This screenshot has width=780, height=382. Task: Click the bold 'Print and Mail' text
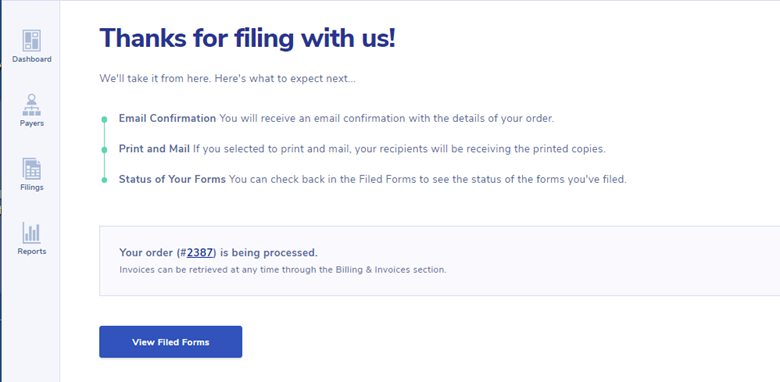(x=154, y=149)
